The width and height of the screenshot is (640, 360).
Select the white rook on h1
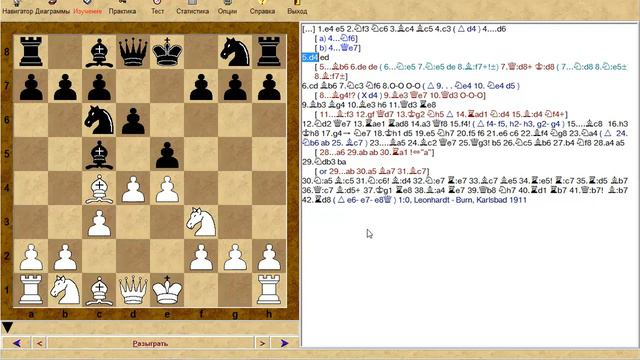269,289
